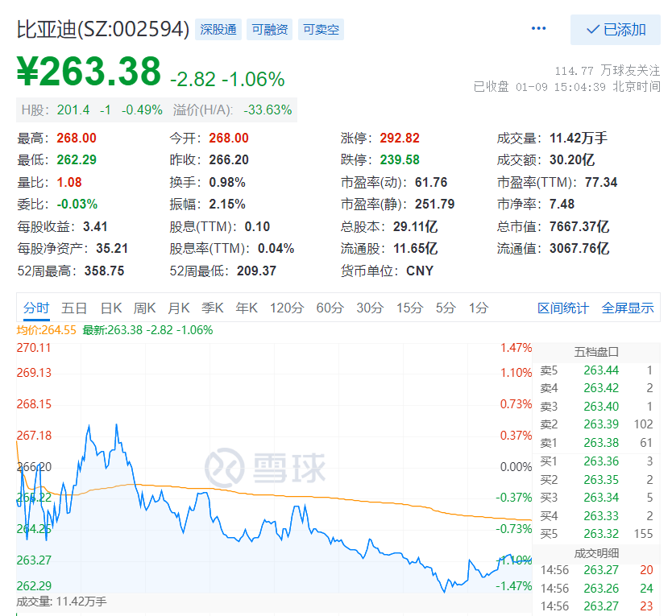Click the 涨停 value 292.82
672x616 pixels.
(400, 138)
